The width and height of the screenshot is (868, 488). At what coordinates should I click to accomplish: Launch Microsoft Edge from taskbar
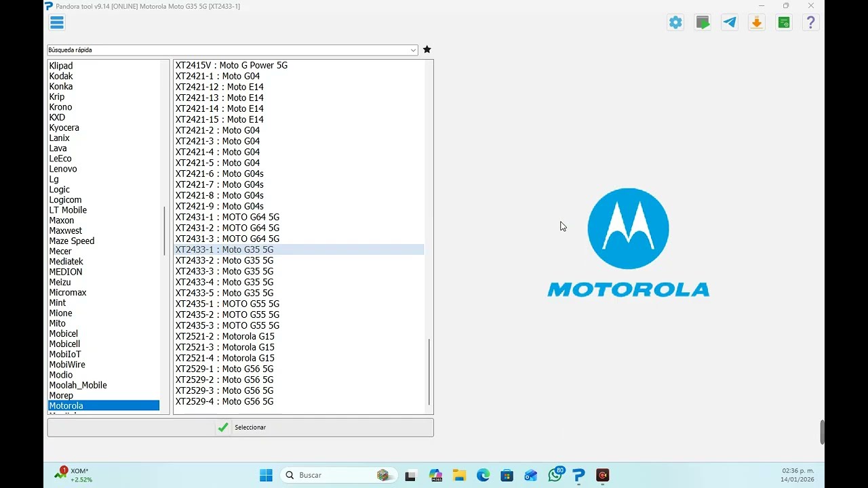click(483, 476)
